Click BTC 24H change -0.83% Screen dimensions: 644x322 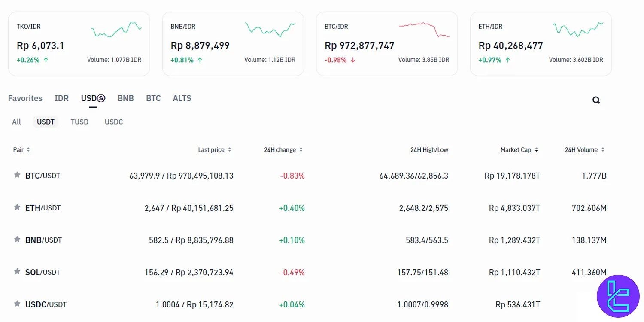click(x=292, y=176)
